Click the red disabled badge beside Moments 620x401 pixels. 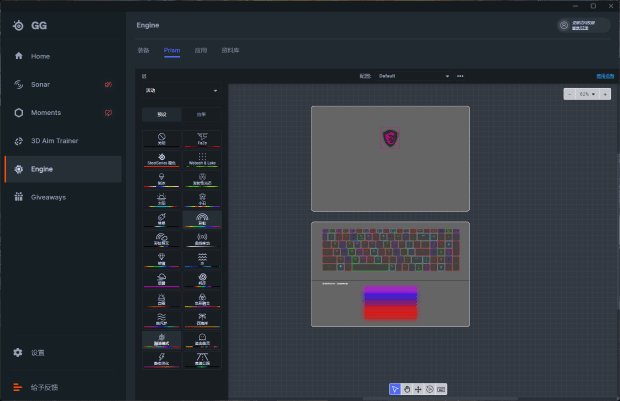(x=108, y=113)
